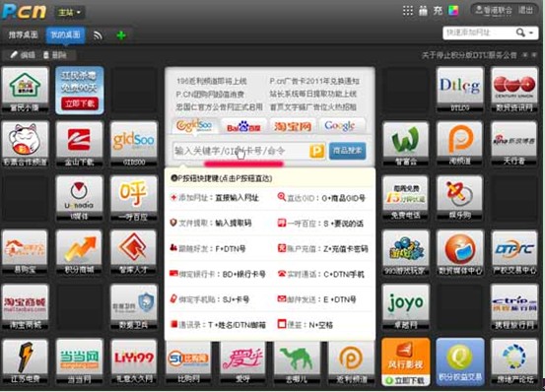
Task: Click the 退出 logout link
Action: (x=525, y=10)
